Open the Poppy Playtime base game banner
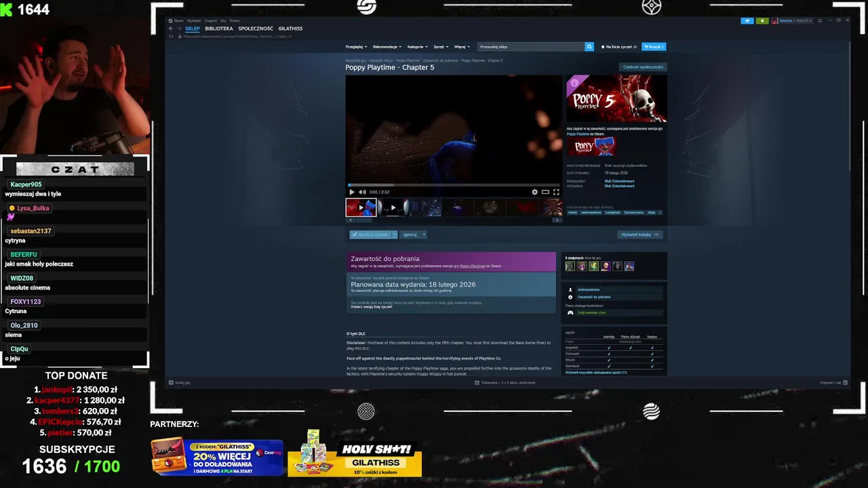Image resolution: width=868 pixels, height=488 pixels. 592,147
